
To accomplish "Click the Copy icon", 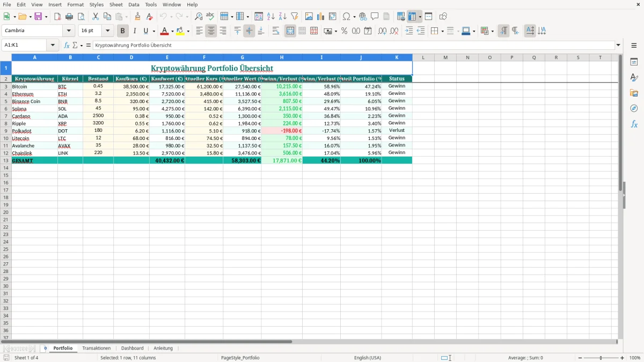I will [x=107, y=17].
